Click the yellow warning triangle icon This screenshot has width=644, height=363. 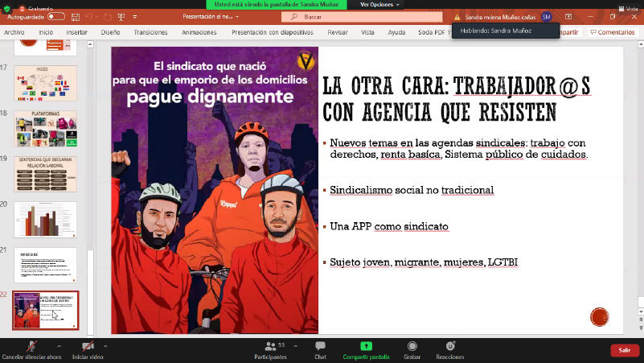click(x=457, y=17)
